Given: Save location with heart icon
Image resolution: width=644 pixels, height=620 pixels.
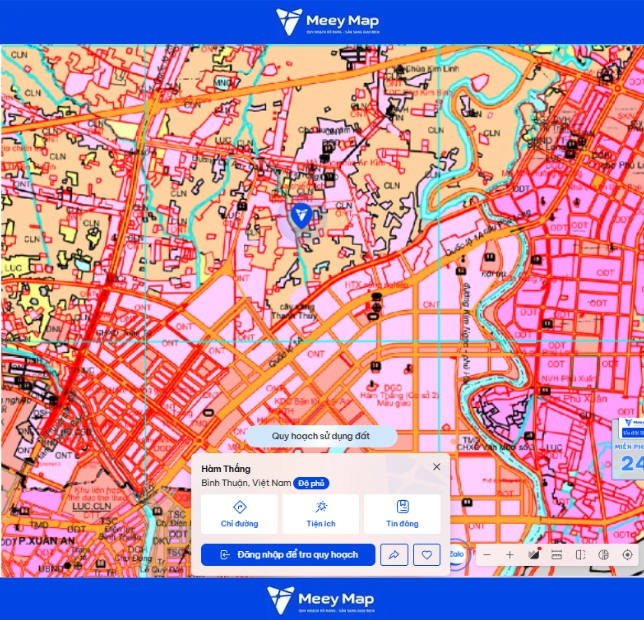Looking at the screenshot, I should pos(427,555).
